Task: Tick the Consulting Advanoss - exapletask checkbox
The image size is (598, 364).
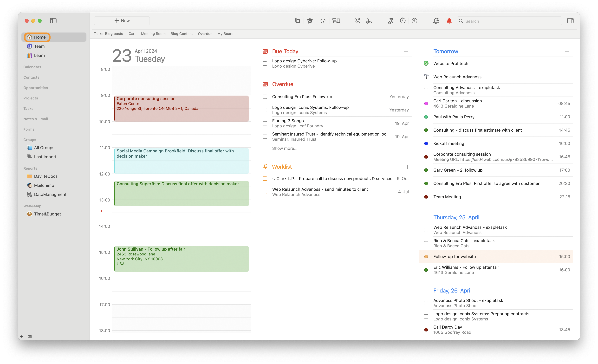Action: tap(426, 90)
